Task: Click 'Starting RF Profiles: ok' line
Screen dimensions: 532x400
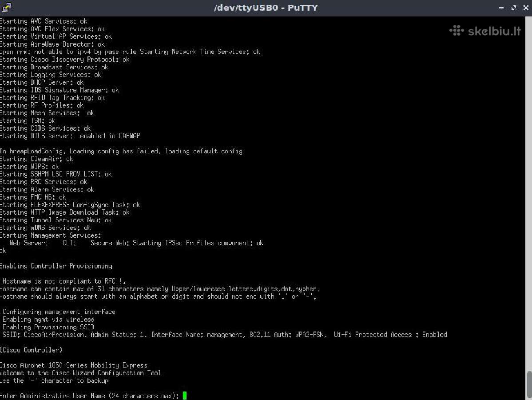Action: tap(42, 105)
